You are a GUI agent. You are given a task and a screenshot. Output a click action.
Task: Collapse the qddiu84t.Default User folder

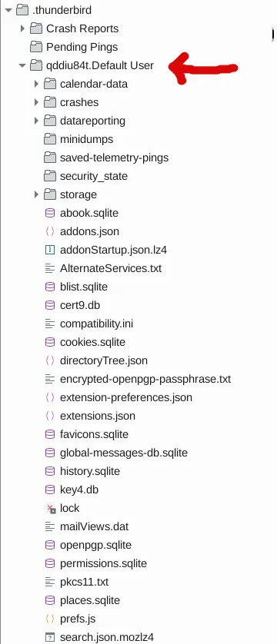click(22, 65)
